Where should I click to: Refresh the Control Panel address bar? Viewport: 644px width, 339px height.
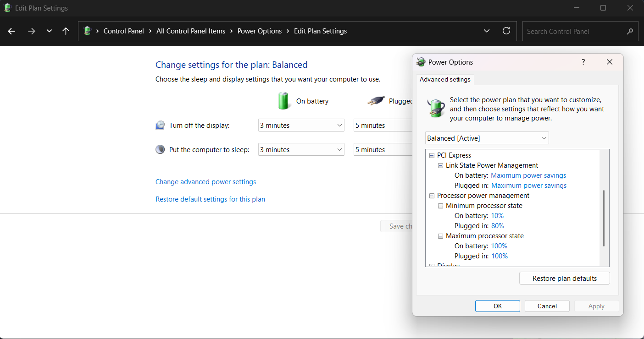click(x=506, y=31)
